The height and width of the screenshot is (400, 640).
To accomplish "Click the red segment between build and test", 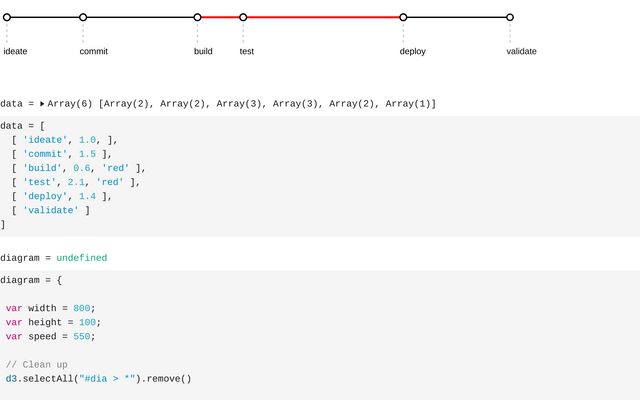I will [220, 17].
